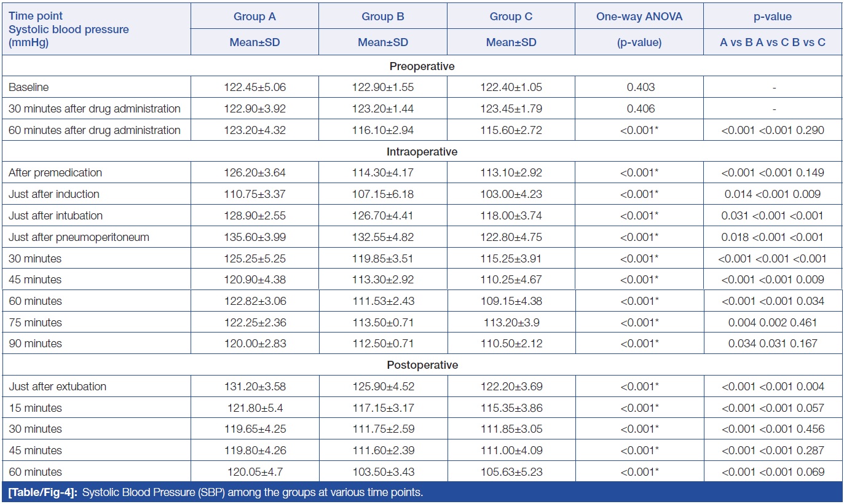Click the Preoperative section heading
This screenshot has height=504, width=844.
(x=422, y=66)
